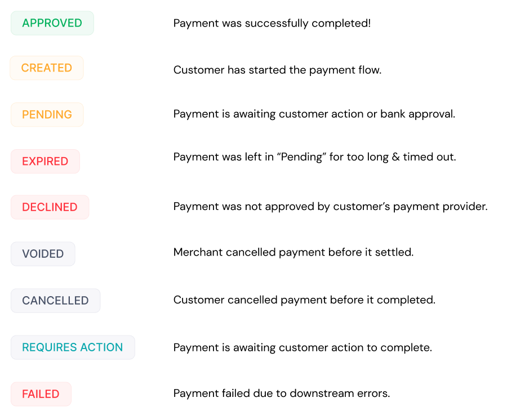Click the "Payment was successfully completed!" text
The width and height of the screenshot is (516, 420).
tap(272, 24)
